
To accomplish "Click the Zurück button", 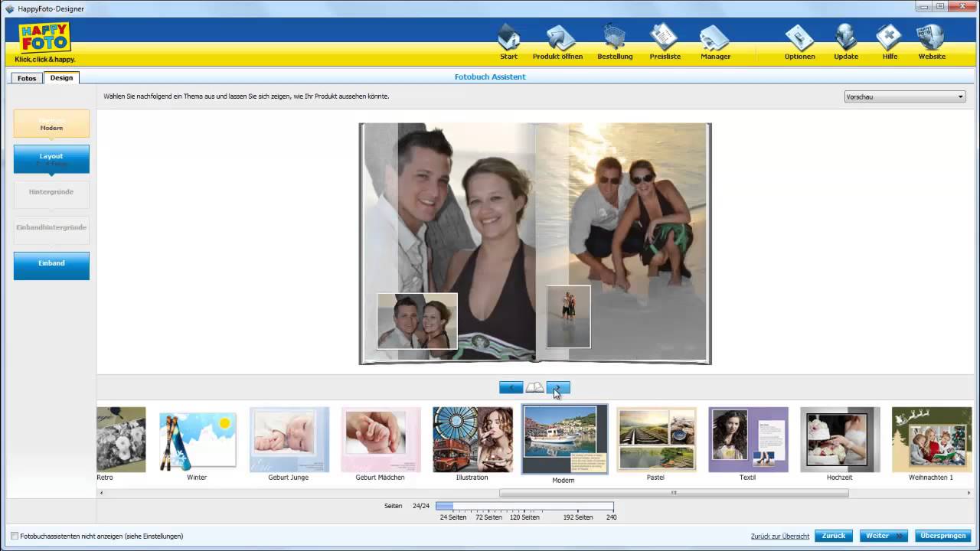I will (x=834, y=536).
